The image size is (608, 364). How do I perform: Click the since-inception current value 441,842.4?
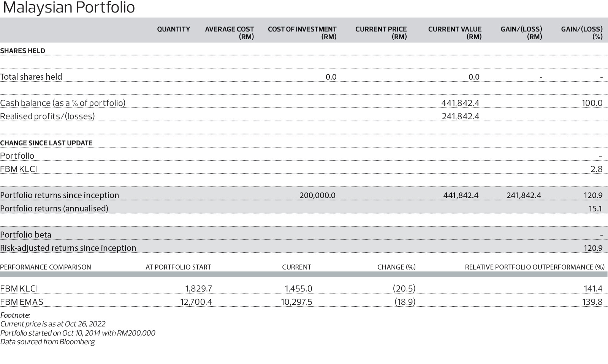[461, 195]
